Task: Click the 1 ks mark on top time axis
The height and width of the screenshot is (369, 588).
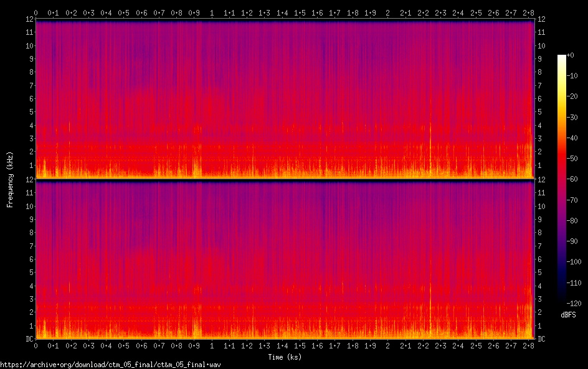Action: 212,13
